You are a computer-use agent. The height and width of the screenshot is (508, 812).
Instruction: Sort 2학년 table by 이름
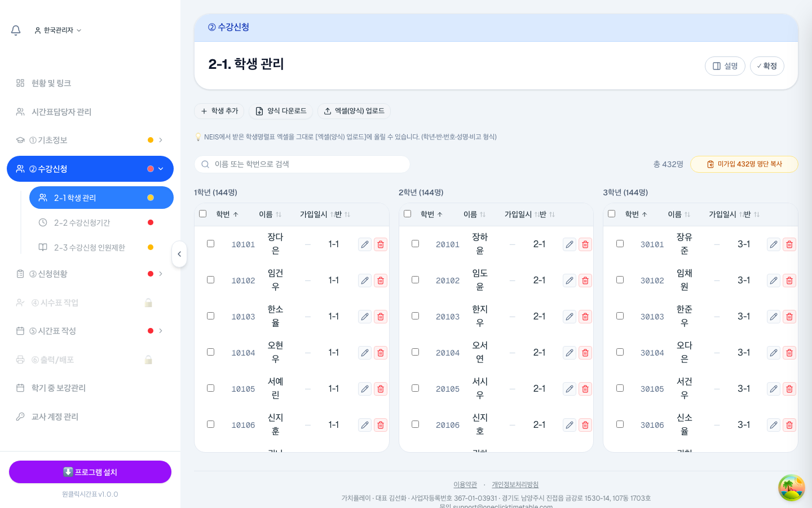(474, 214)
